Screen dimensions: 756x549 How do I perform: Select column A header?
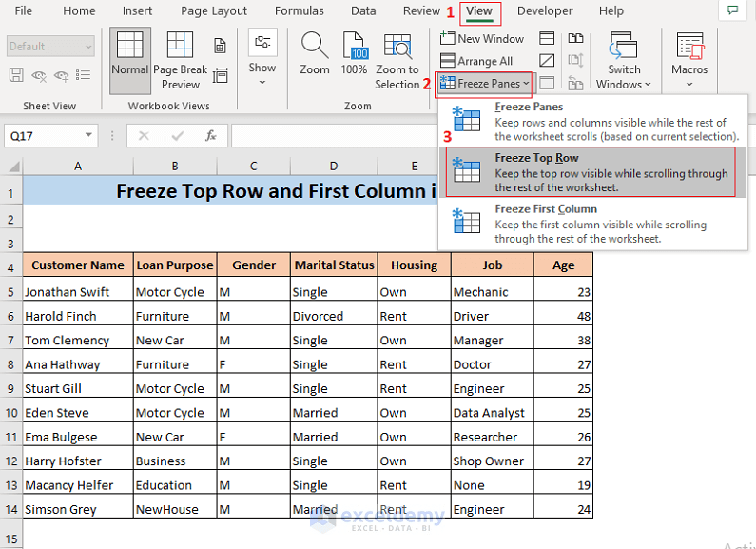78,167
